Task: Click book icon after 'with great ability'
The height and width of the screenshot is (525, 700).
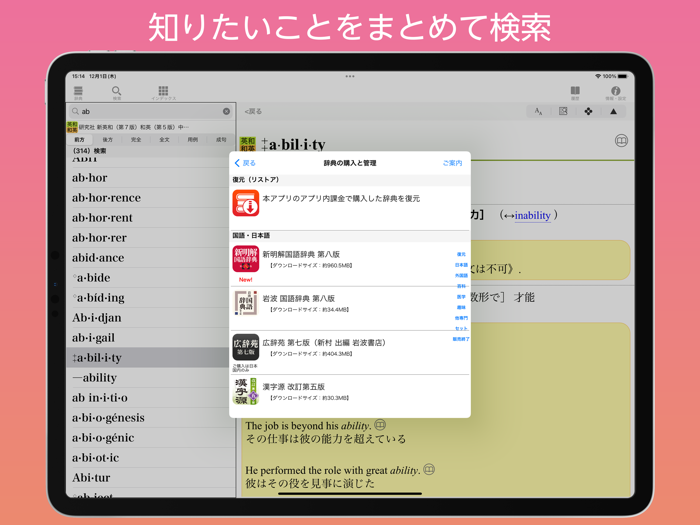Action: tap(429, 469)
